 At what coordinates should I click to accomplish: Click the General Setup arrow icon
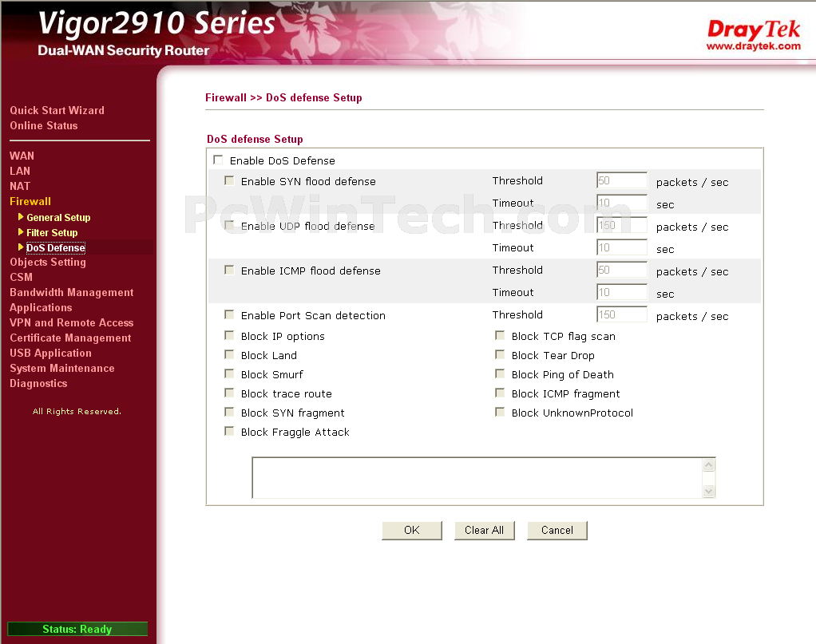coord(21,216)
